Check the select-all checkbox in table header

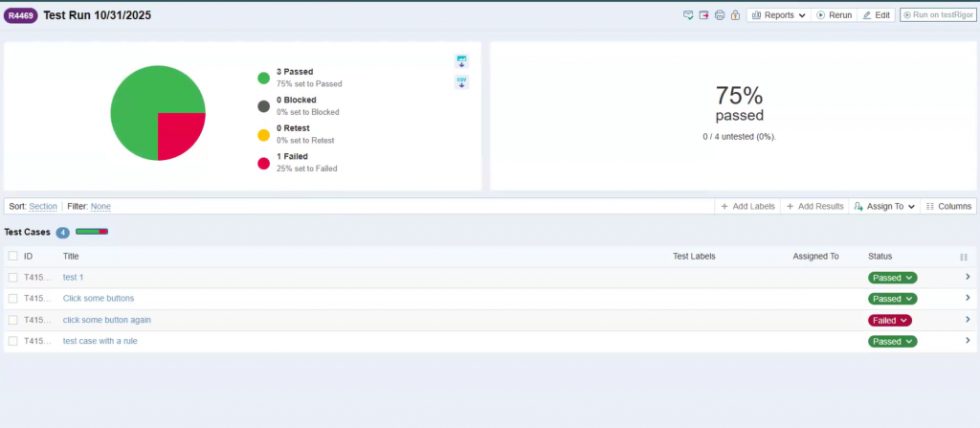13,257
